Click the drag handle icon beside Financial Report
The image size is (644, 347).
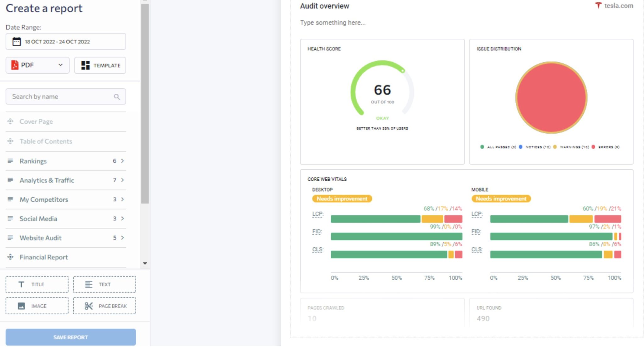[x=10, y=257]
